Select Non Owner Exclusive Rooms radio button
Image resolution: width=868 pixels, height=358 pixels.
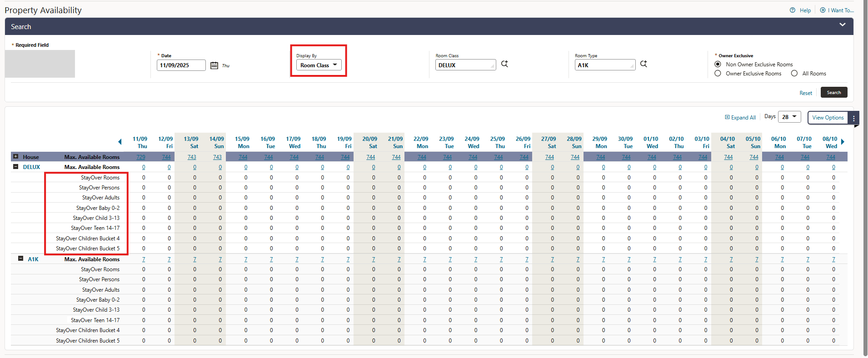(718, 64)
